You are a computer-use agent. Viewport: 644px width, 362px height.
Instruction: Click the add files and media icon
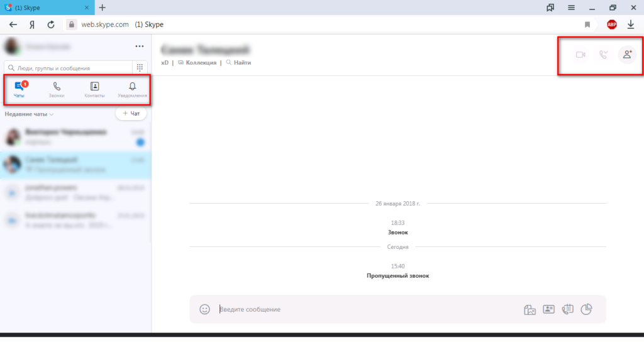[x=530, y=309]
